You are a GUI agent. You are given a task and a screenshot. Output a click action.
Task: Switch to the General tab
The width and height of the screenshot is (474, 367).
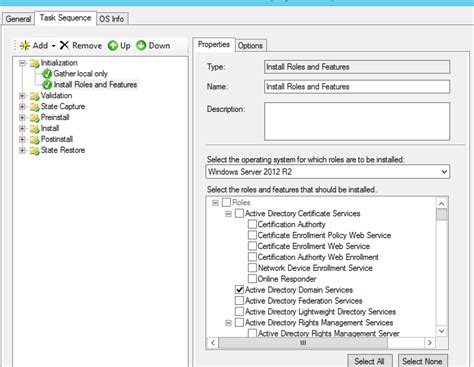coord(18,19)
